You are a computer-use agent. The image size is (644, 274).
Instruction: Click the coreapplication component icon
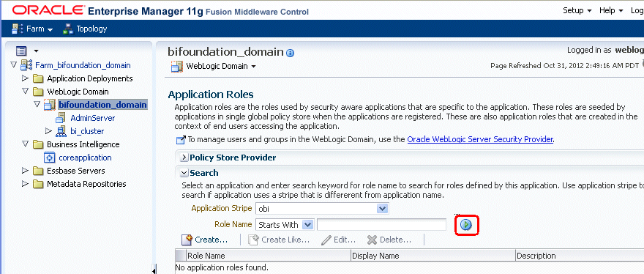pyautogui.click(x=49, y=158)
